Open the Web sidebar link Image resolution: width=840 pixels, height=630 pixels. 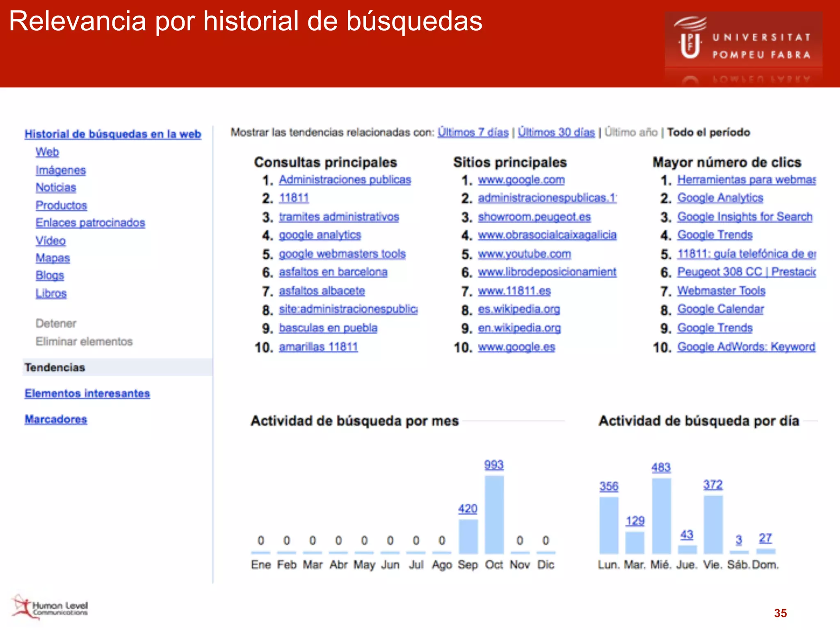point(47,152)
